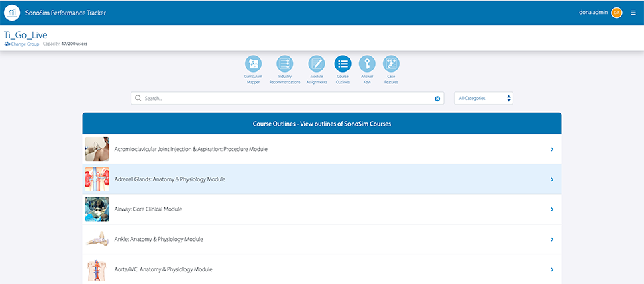The image size is (644, 284).
Task: Click the Ti_Go_Live group name
Action: [x=25, y=35]
